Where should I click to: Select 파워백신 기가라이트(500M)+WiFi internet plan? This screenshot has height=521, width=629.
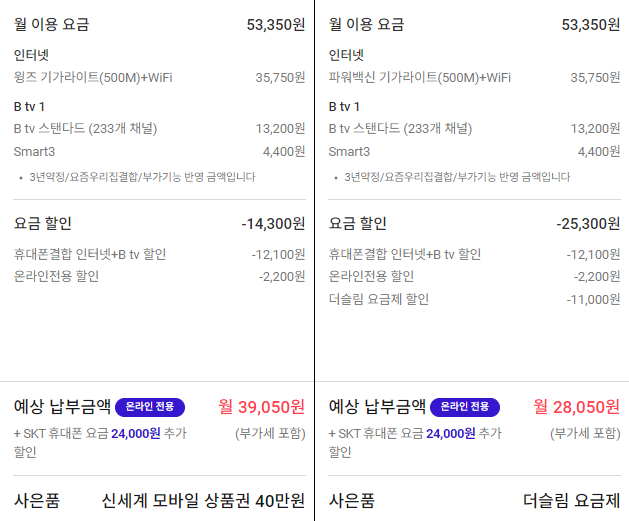420,77
